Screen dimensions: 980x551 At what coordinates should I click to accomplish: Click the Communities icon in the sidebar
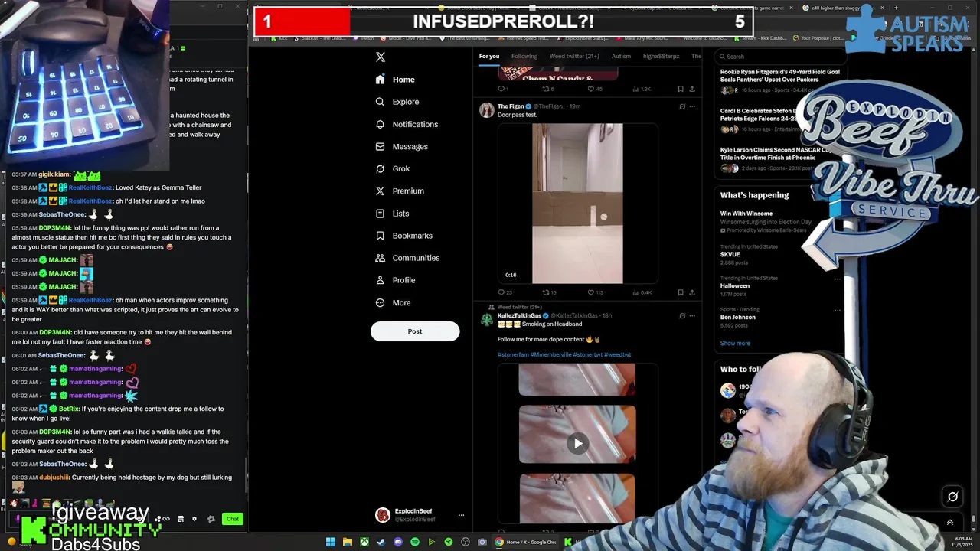tap(380, 258)
